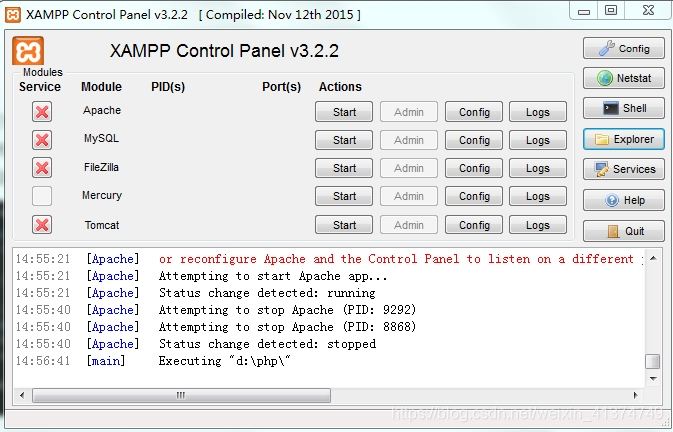Click the FileZilla module label
The width and height of the screenshot is (673, 432).
pyautogui.click(x=101, y=167)
